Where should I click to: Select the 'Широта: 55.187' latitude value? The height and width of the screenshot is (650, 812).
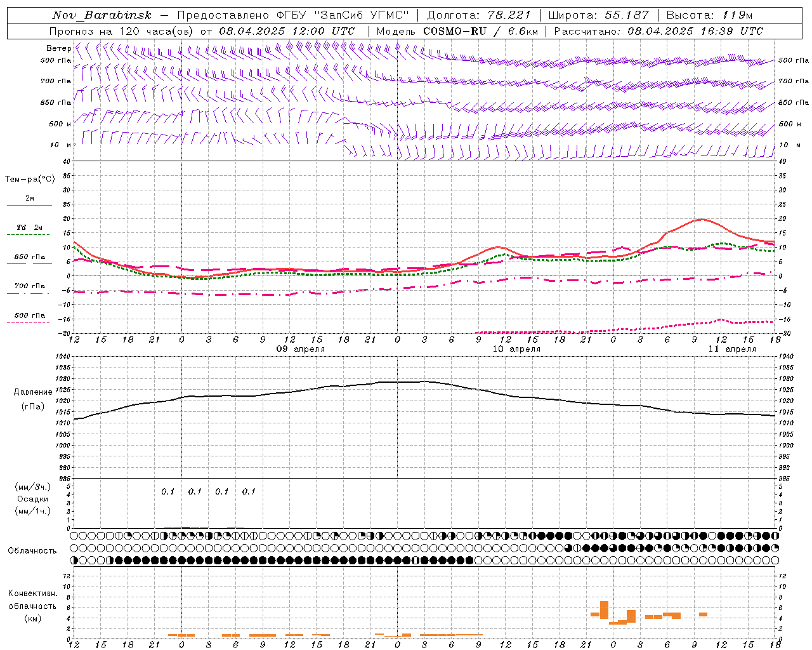pyautogui.click(x=598, y=15)
